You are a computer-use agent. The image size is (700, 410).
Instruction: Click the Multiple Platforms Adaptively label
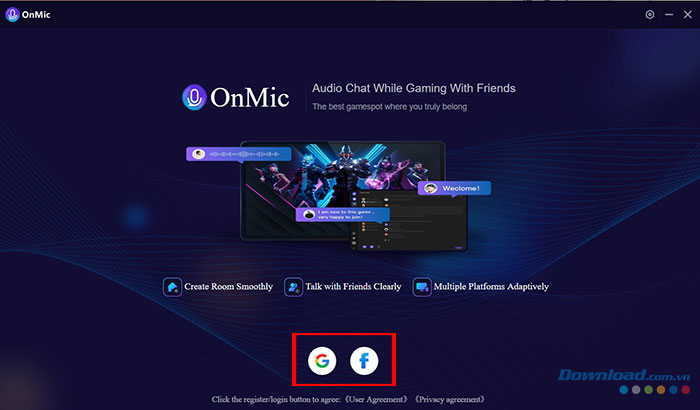pyautogui.click(x=491, y=287)
